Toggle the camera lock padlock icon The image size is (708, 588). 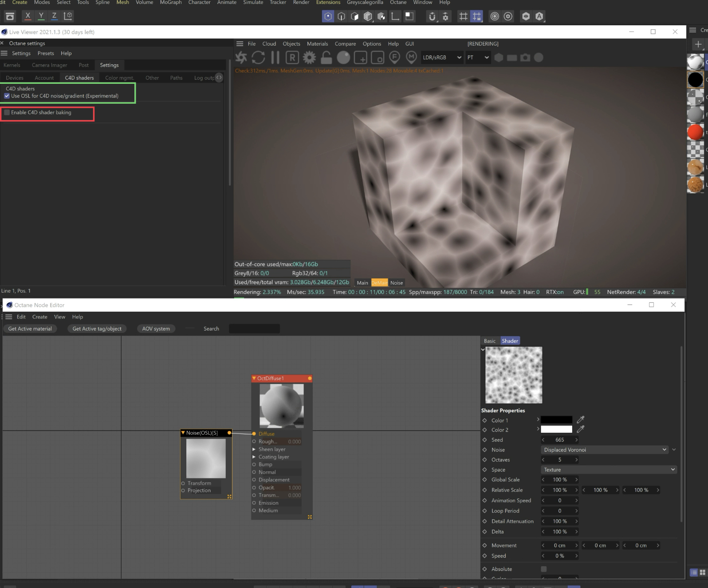[326, 58]
